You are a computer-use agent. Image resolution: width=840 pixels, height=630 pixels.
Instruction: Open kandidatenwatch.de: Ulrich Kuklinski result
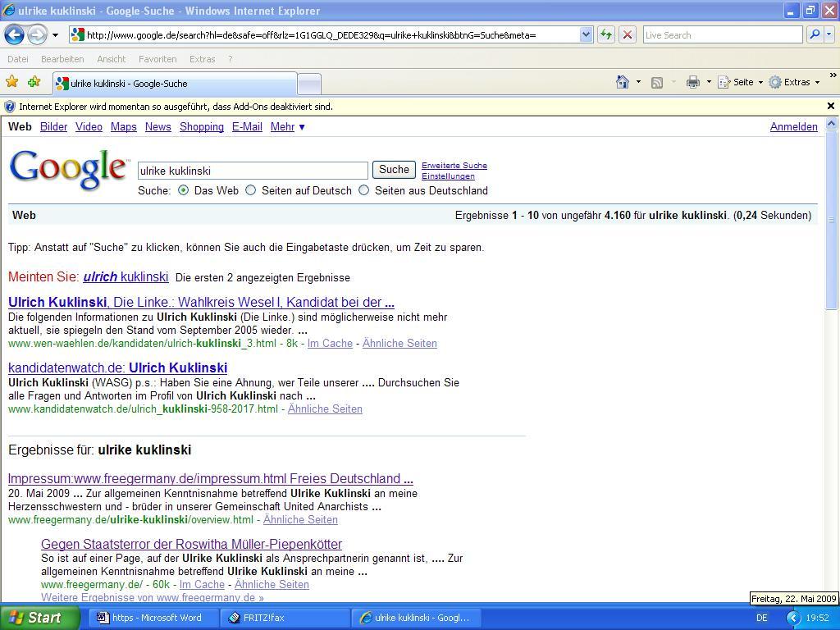(118, 368)
